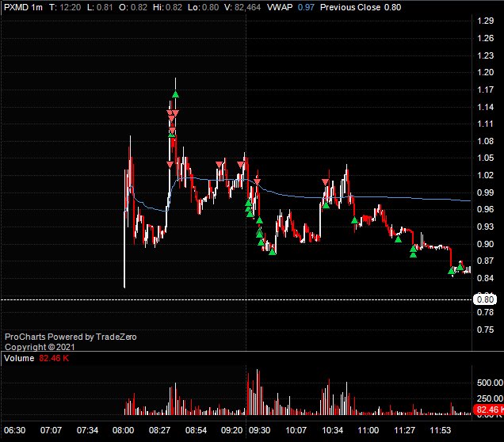Image resolution: width=504 pixels, height=442 pixels.
Task: Select the 1.23 price axis label
Action: pos(485,55)
